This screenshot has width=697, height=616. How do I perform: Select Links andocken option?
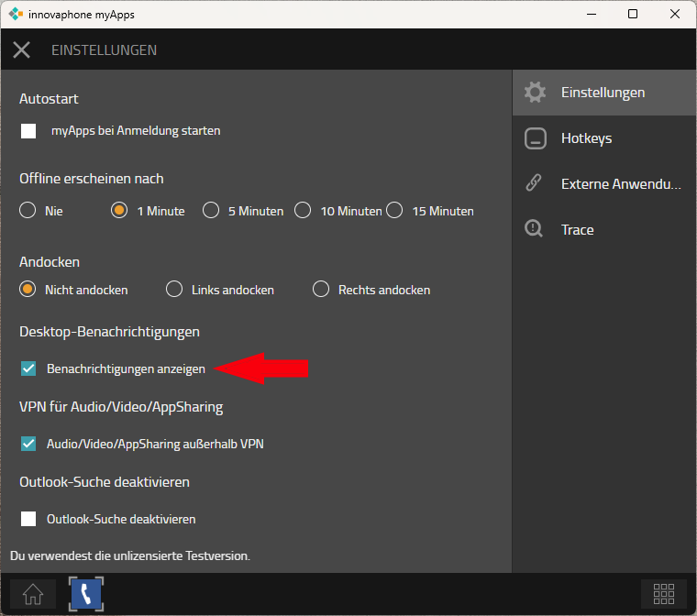point(174,290)
